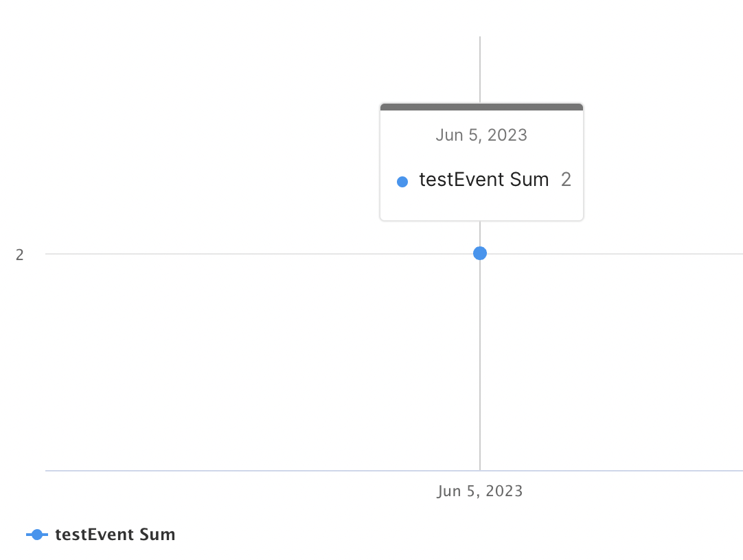Click the horizontal gridline left of the data point
The width and height of the screenshot is (743, 560).
click(x=261, y=254)
